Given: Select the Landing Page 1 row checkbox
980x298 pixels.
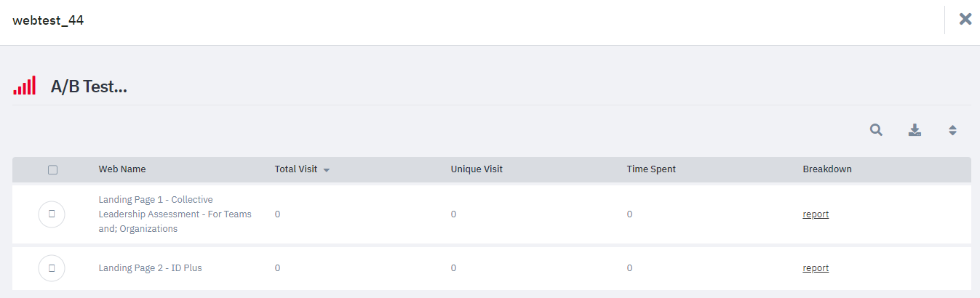Looking at the screenshot, I should (52, 214).
